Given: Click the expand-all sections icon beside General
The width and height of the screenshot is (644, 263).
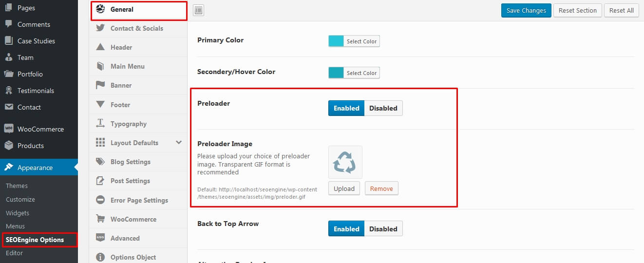Looking at the screenshot, I should pos(198,10).
